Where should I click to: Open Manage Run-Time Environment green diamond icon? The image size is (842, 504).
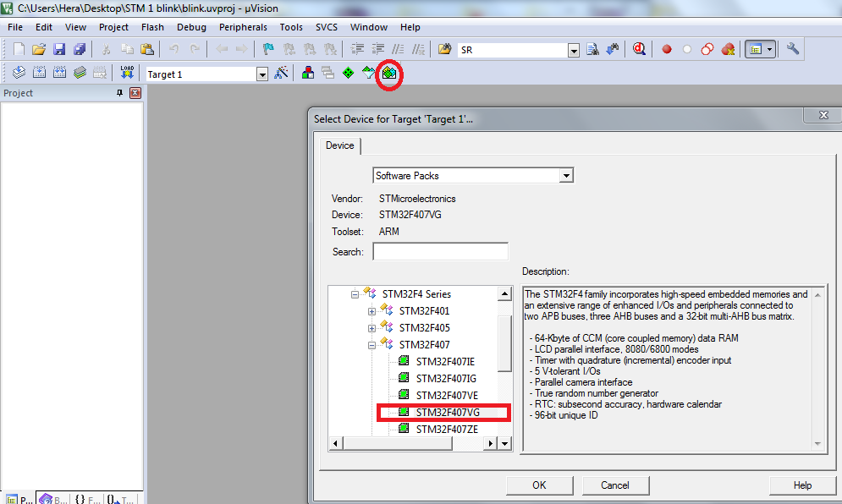349,73
